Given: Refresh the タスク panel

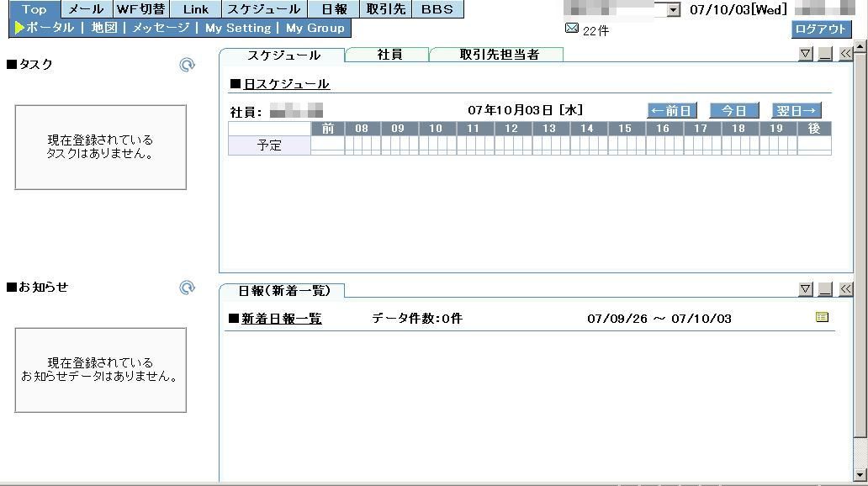Looking at the screenshot, I should click(187, 65).
